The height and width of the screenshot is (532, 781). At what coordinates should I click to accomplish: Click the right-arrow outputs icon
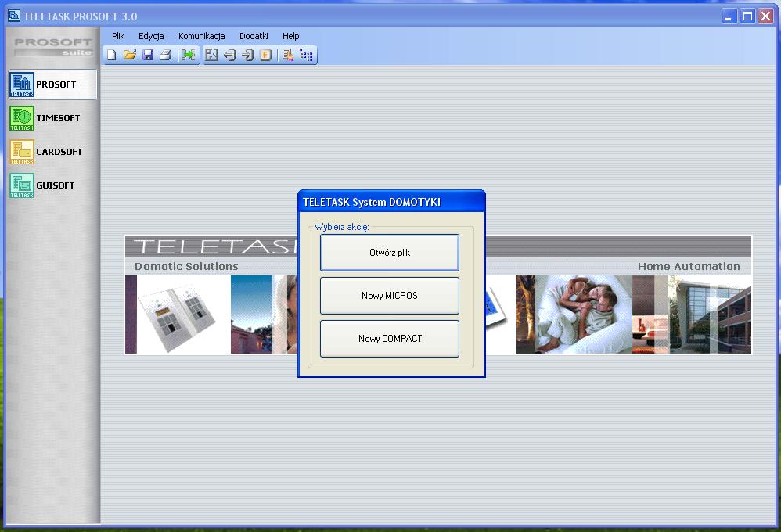coord(247,55)
